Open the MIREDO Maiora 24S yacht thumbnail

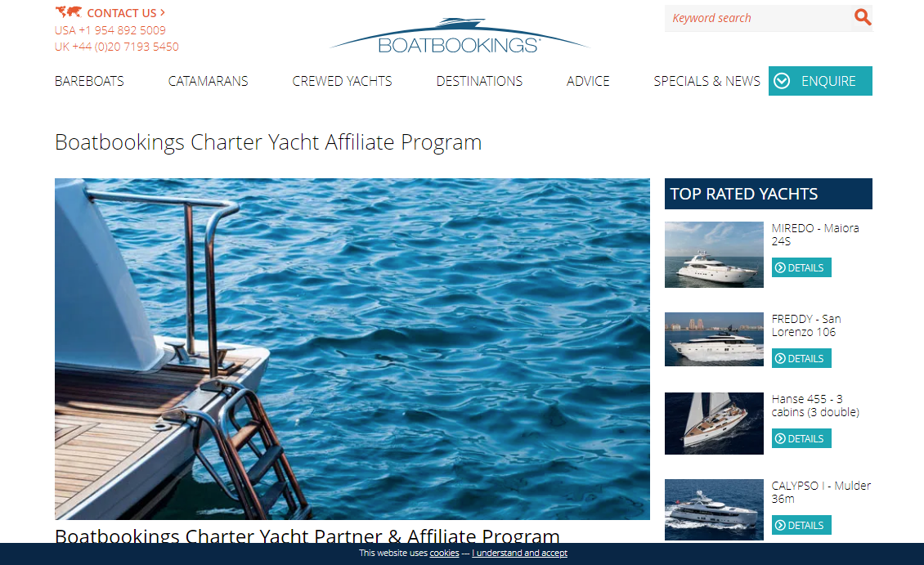click(x=714, y=254)
